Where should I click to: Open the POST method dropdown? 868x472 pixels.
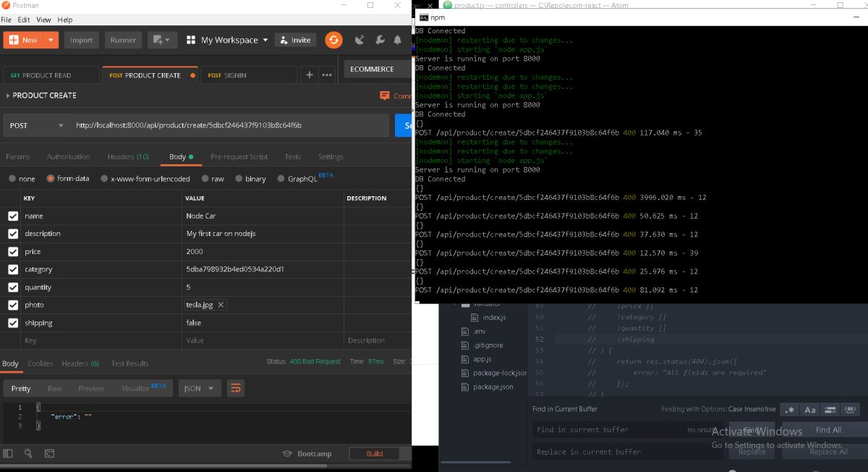36,125
